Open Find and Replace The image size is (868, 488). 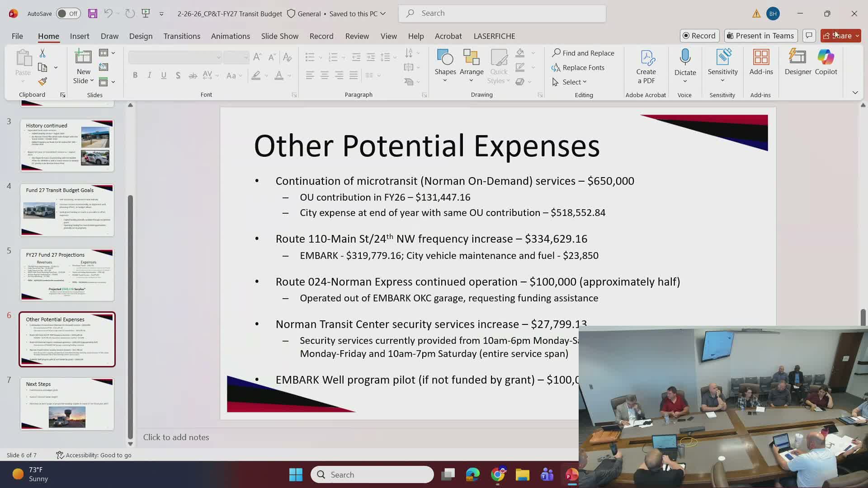tap(584, 53)
